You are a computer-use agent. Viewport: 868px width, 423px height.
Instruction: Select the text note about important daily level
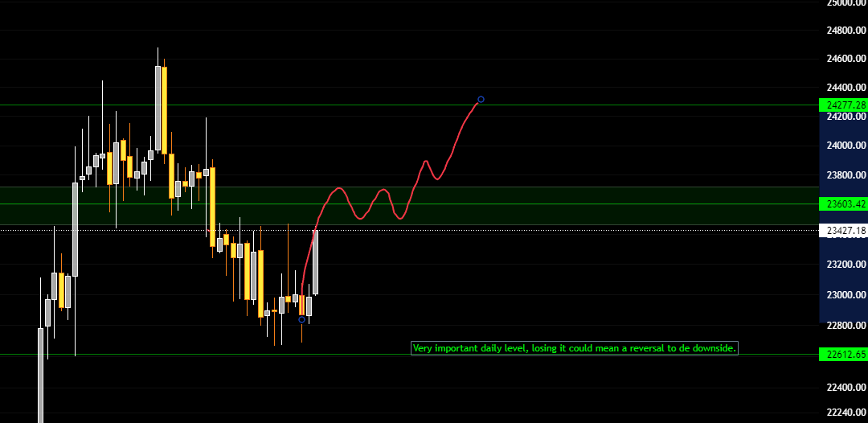575,348
